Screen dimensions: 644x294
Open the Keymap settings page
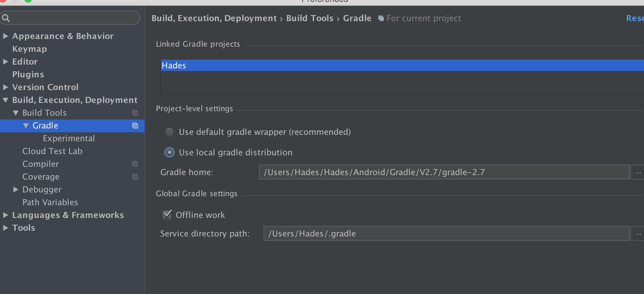(29, 49)
